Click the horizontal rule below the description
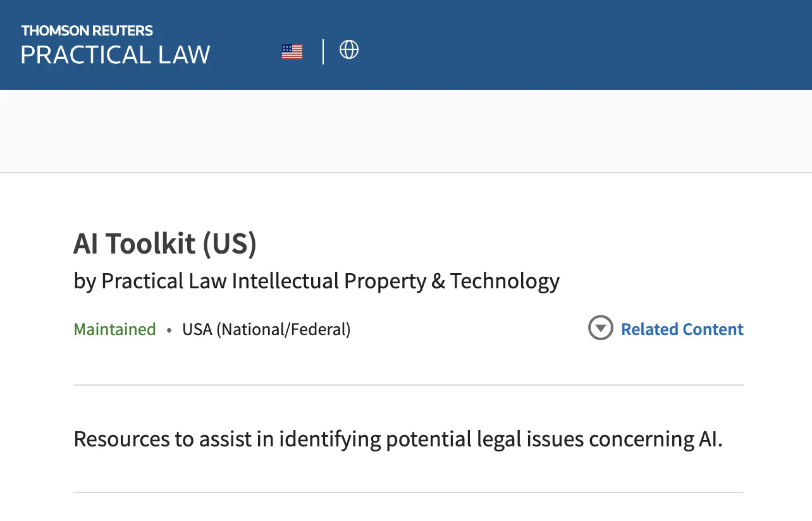The width and height of the screenshot is (812, 521). (408, 492)
